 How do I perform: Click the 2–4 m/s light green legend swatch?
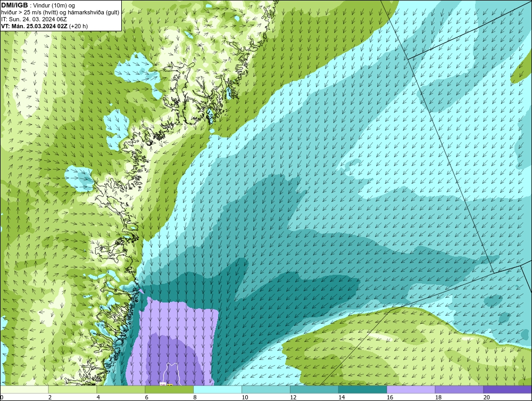coord(72,389)
